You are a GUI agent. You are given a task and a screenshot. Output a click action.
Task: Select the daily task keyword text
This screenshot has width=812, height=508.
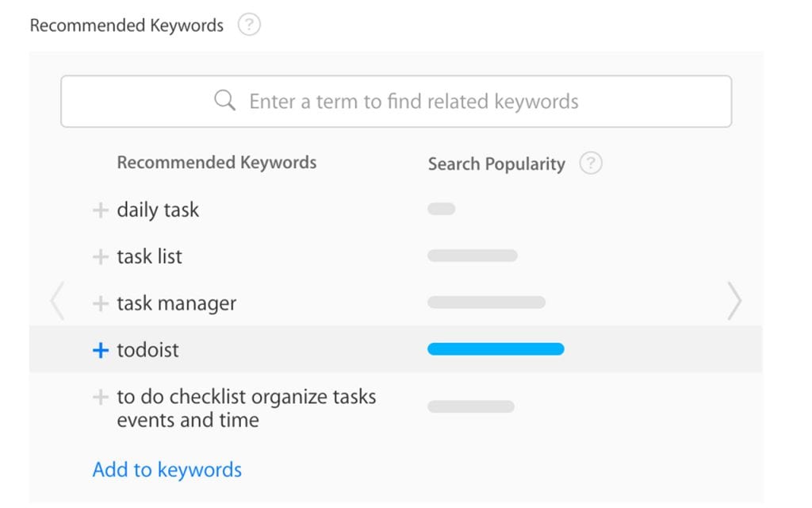pos(158,210)
